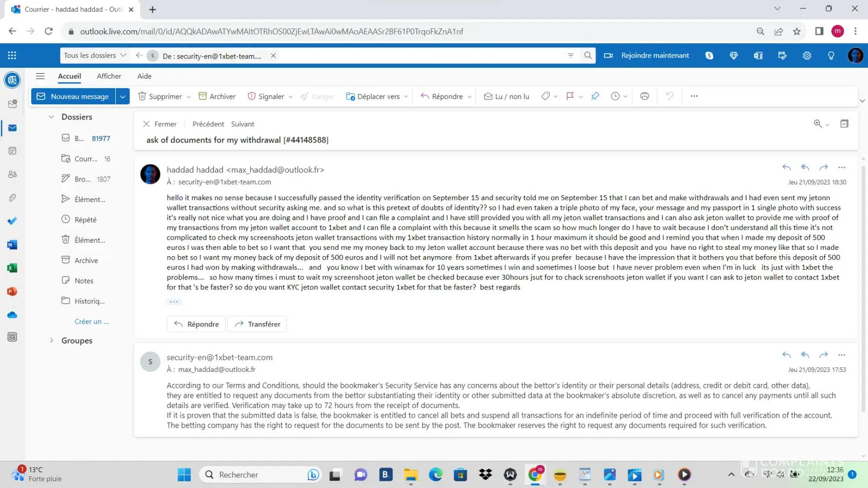Toggle Lu / non lu read status
Viewport: 868px width, 488px height.
(506, 96)
